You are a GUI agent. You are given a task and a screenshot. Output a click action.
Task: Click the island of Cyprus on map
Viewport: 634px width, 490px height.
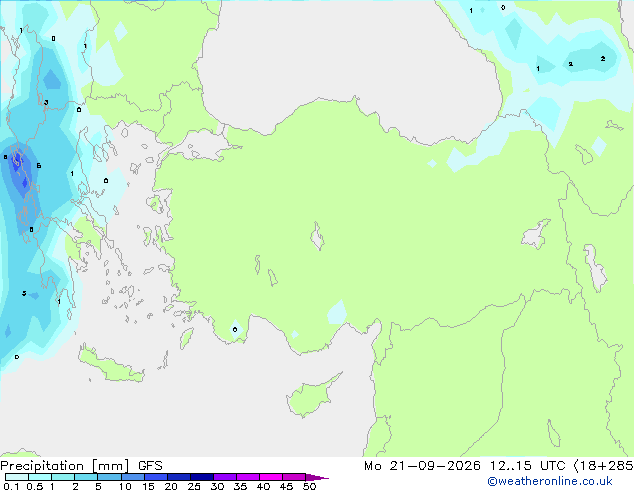311,395
